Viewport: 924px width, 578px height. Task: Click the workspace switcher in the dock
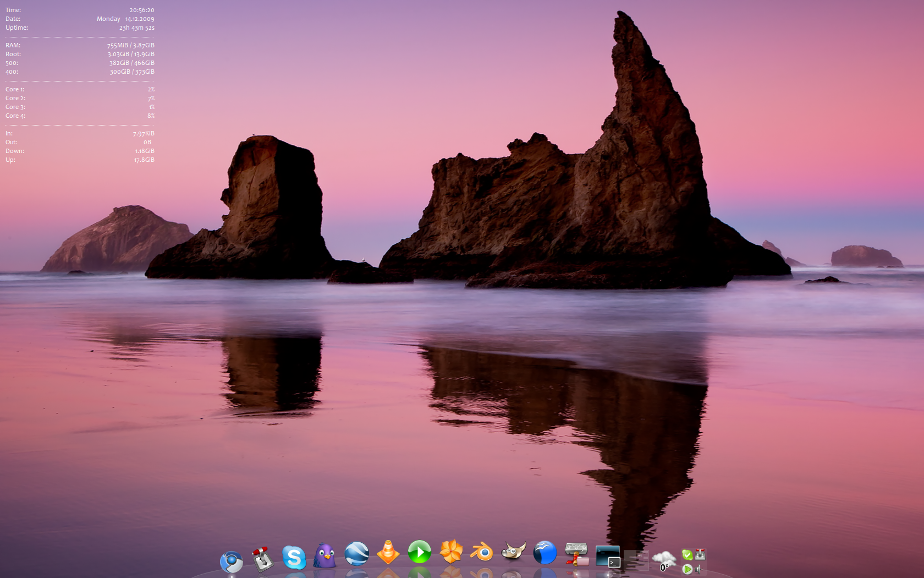pos(636,560)
